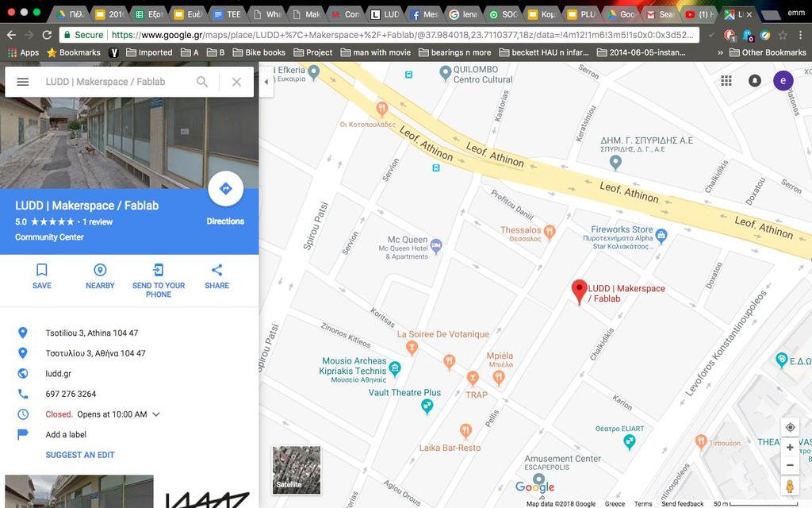812x508 pixels.
Task: Click the QUILOMBO Centro Cultural marker
Action: point(446,72)
